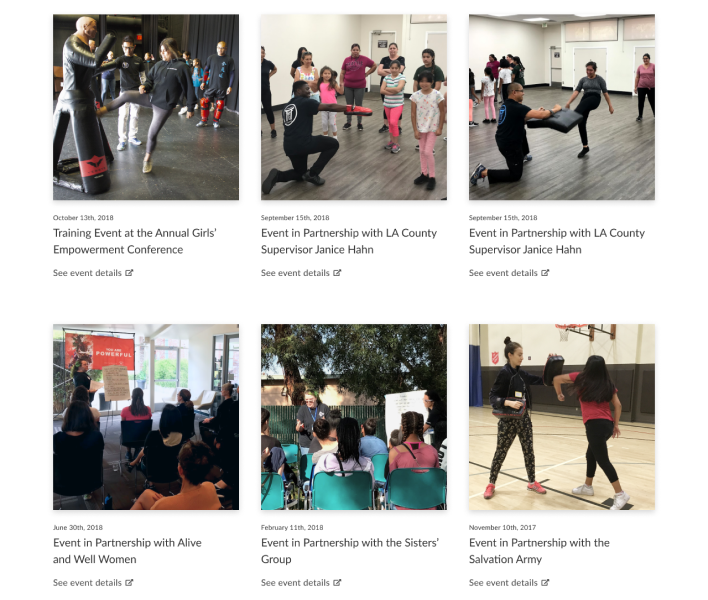Click 'See event details' under Girls' Empowerment Conference
Screen dimensions: 708x600
(87, 273)
